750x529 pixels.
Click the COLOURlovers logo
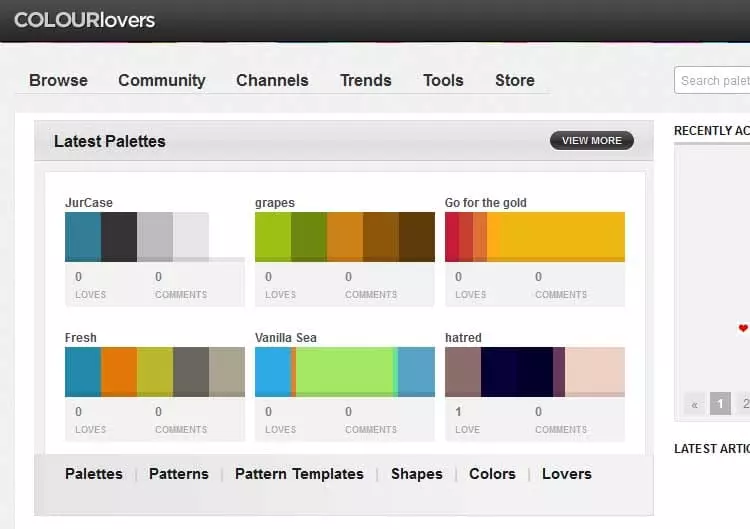pyautogui.click(x=84, y=20)
